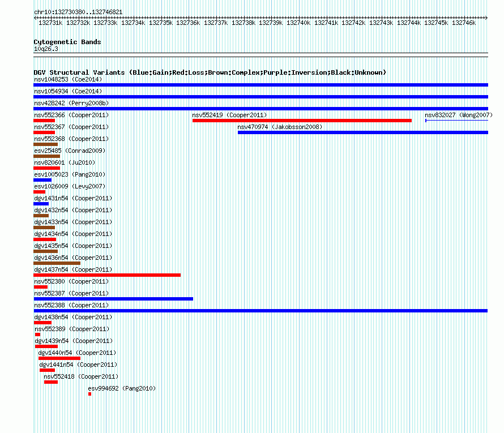Screen dimensions: 504x433
Task: Click the nsv552418 (Cooper2011) label
Action: (81, 376)
